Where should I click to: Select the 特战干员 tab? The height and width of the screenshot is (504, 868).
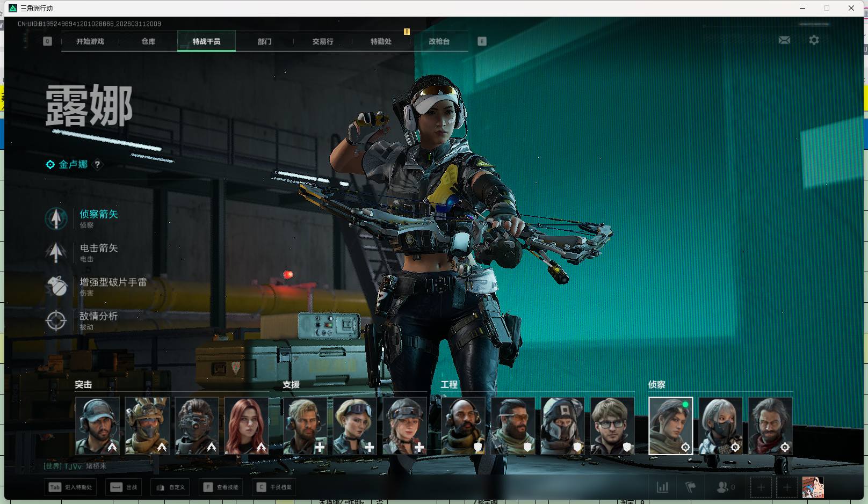pos(206,41)
